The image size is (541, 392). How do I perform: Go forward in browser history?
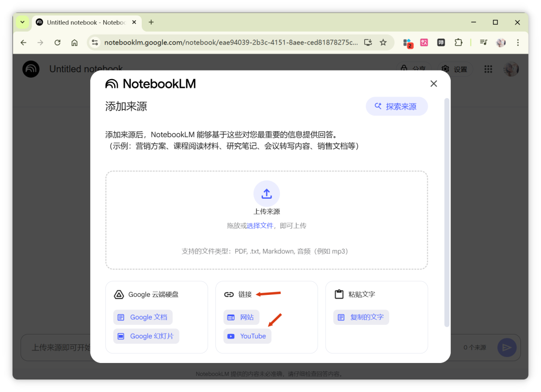click(x=41, y=43)
